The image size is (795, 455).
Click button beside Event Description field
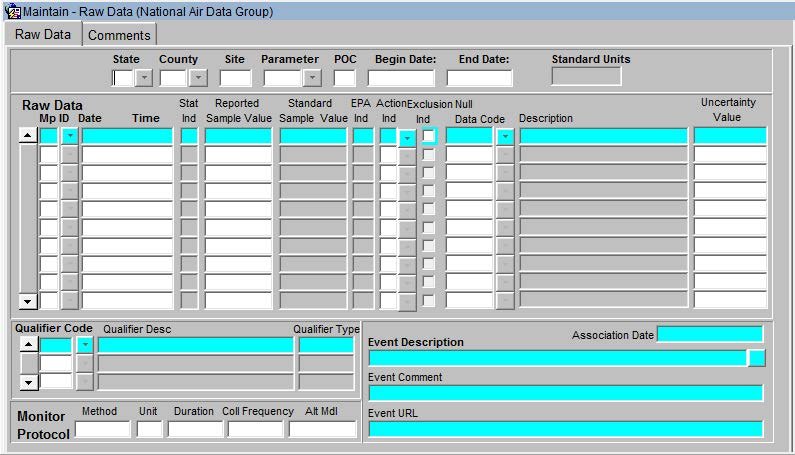(x=756, y=358)
